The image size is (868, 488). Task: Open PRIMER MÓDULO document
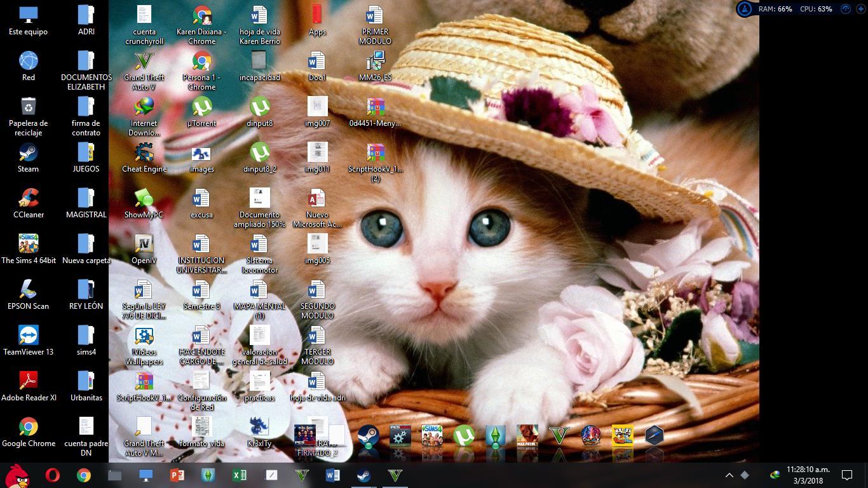click(x=375, y=25)
